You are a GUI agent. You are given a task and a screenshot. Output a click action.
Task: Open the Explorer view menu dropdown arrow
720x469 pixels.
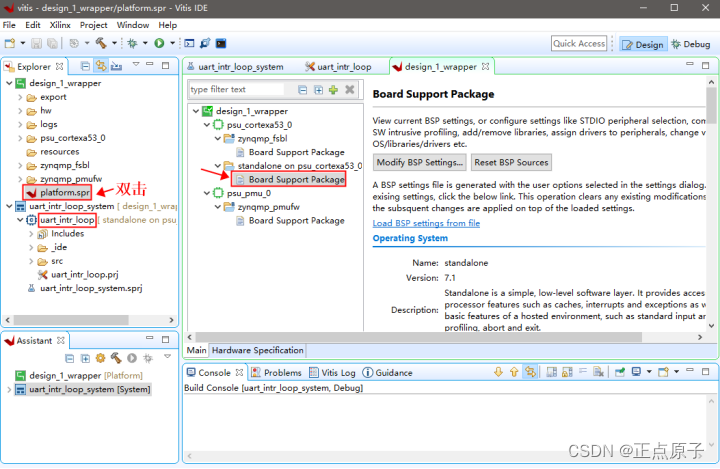tap(136, 65)
